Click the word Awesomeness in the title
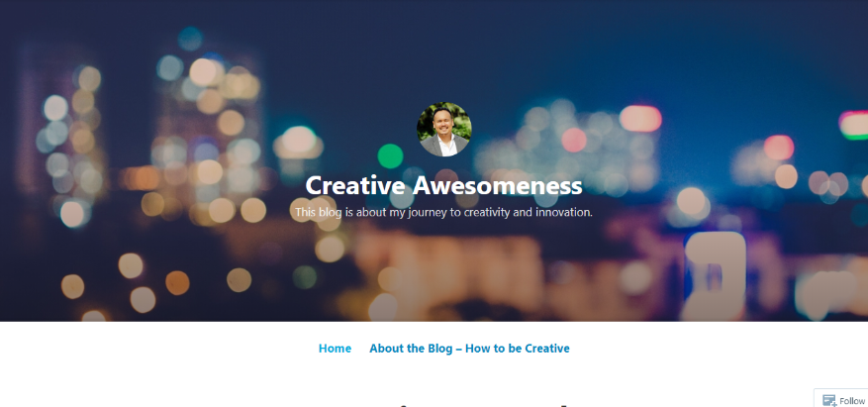This screenshot has width=868, height=407. click(x=497, y=185)
